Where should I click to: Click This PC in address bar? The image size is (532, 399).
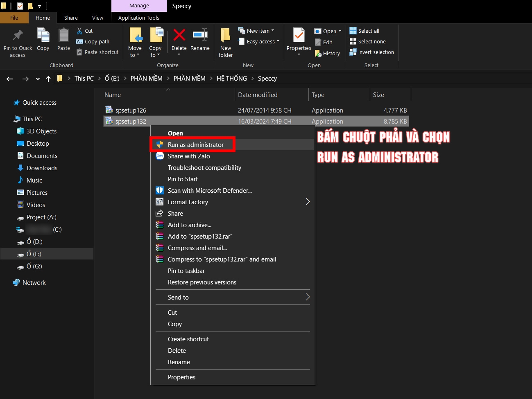(84, 78)
